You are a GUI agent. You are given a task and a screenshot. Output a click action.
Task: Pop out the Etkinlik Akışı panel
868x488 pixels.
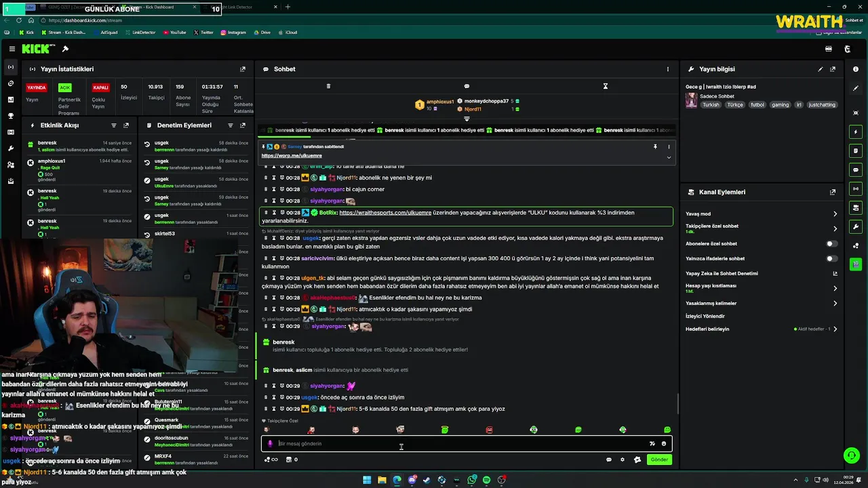pyautogui.click(x=126, y=125)
